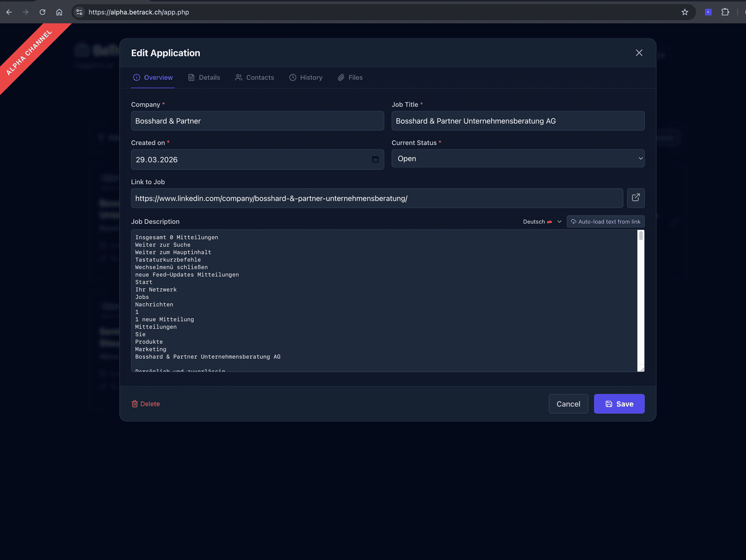The height and width of the screenshot is (560, 746).
Task: Click the '1 neue Mitteilung' line
Action: coord(164,319)
